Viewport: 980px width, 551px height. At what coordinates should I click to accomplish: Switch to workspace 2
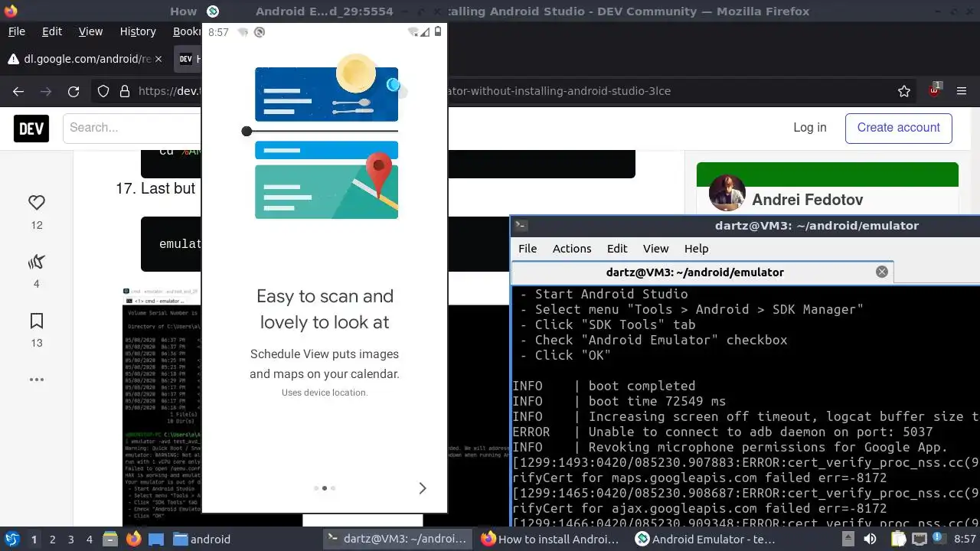pyautogui.click(x=52, y=539)
